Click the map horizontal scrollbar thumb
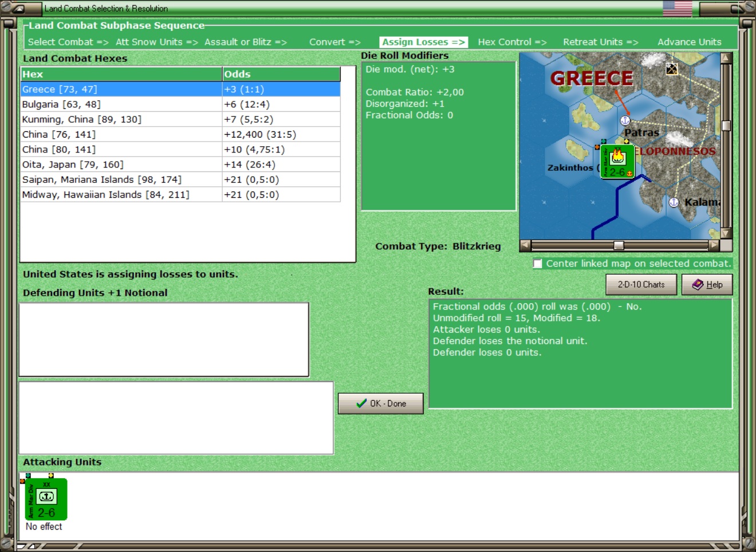This screenshot has width=756, height=552. pos(619,245)
